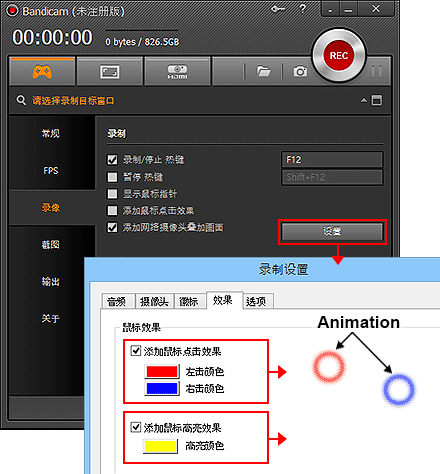Toggle 添加网络摄像头叠加画面 checkbox
Image resolution: width=440 pixels, height=474 pixels.
click(112, 227)
